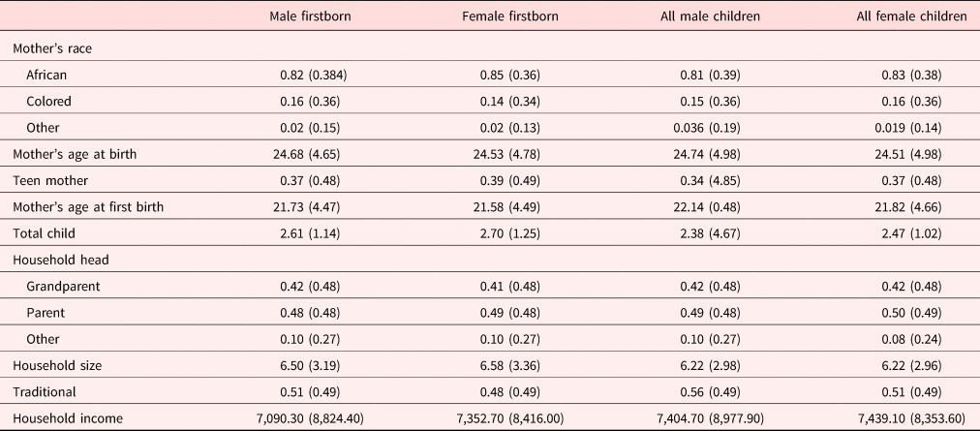Select the Grandparent row label
Image resolution: width=980 pixels, height=431 pixels.
(x=63, y=288)
